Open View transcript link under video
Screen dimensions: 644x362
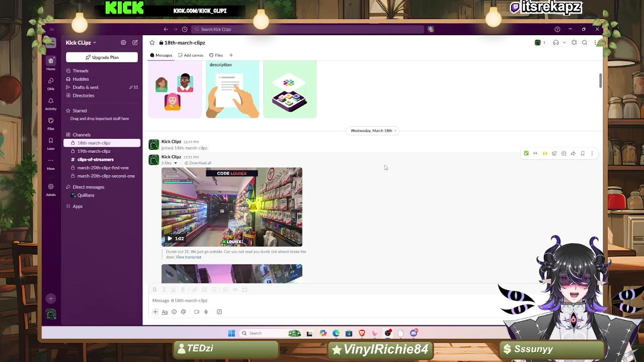188,257
